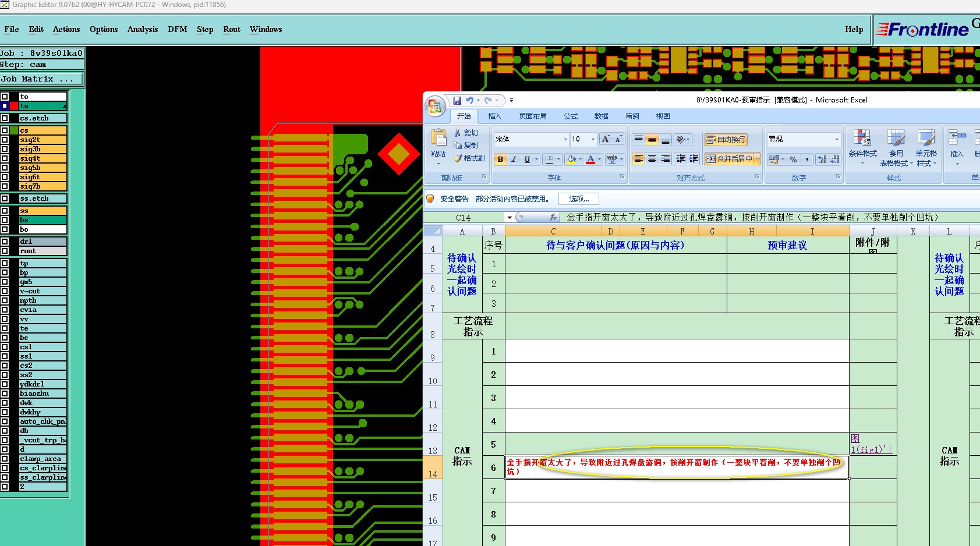
Task: Undo the last action in Excel
Action: tap(469, 101)
